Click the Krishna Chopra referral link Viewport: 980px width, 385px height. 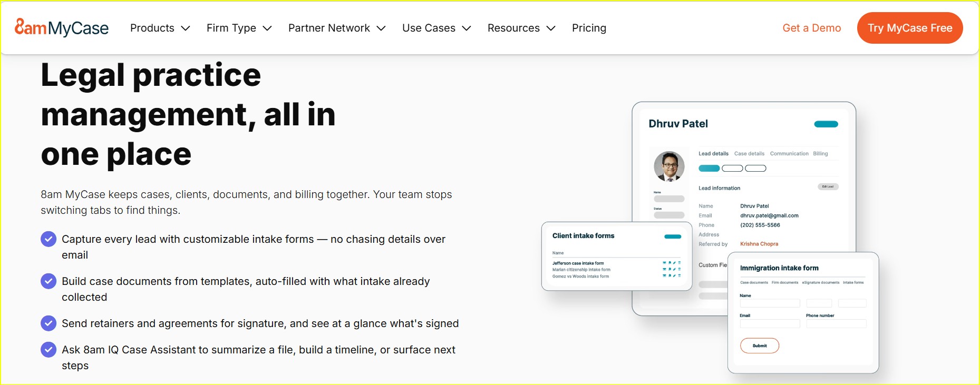click(759, 244)
